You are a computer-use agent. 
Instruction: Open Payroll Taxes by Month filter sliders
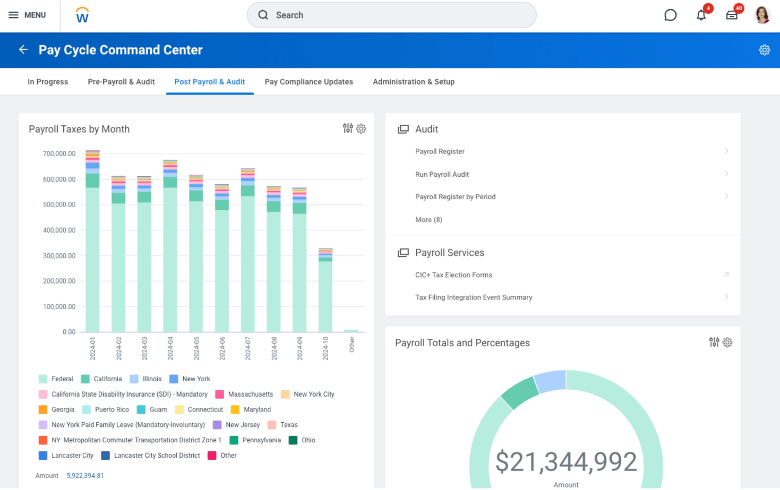348,128
